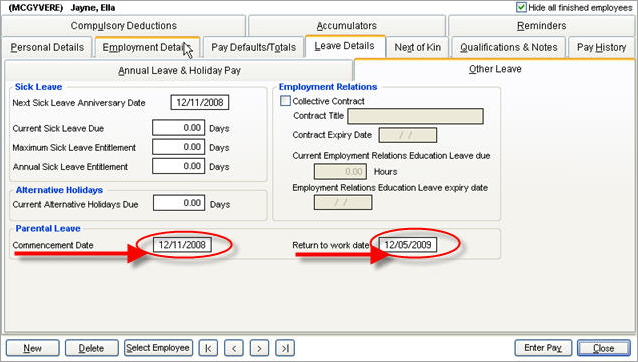Click the Contract Expiry Date field
The height and width of the screenshot is (362, 638).
click(408, 135)
